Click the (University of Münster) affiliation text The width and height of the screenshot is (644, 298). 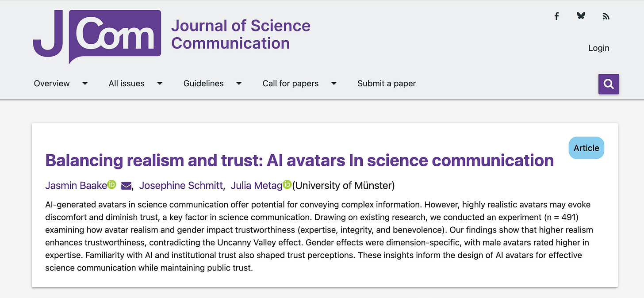[343, 185]
